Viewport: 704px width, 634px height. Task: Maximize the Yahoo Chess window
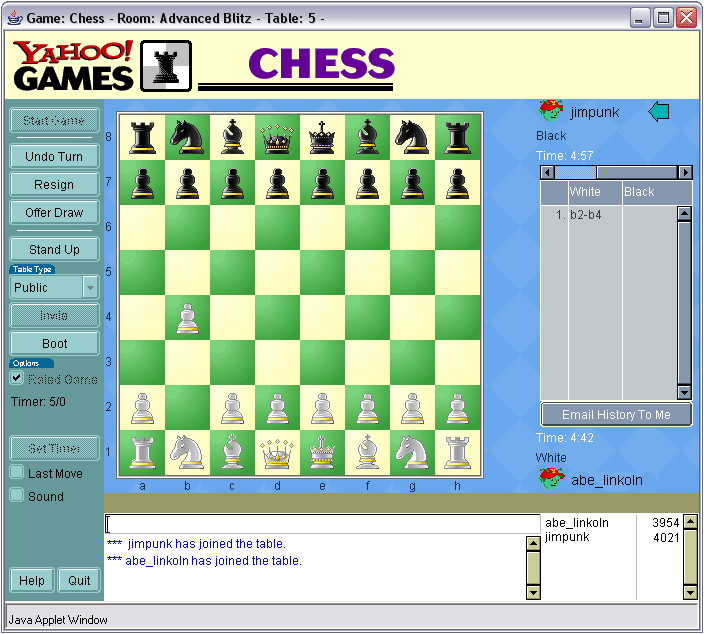[x=663, y=18]
